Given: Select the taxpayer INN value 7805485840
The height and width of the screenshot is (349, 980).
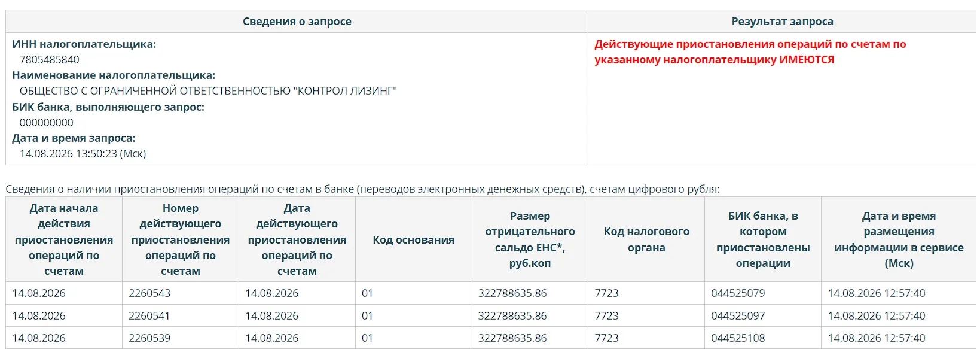Looking at the screenshot, I should click(x=49, y=60).
